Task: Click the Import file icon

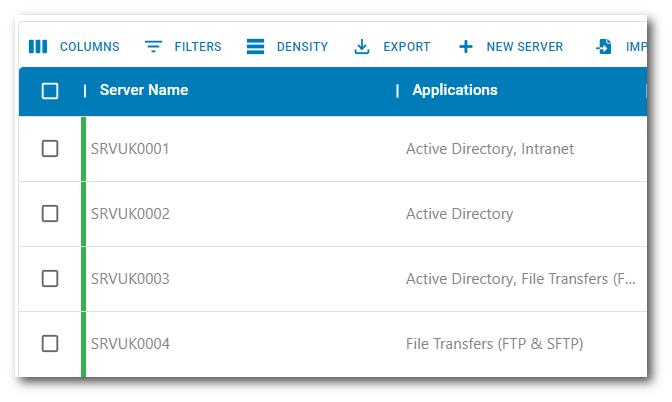Action: click(x=604, y=47)
